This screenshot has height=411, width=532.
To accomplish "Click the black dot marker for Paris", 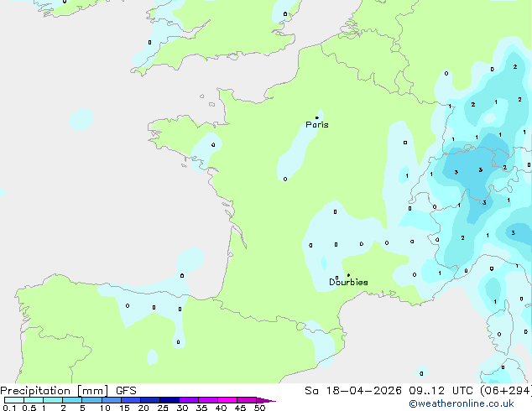I will [x=317, y=117].
